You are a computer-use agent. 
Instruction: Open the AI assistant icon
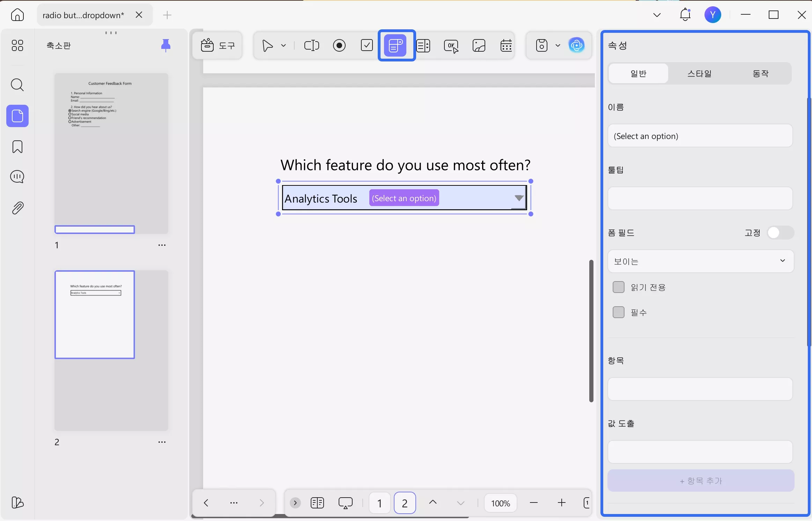[x=577, y=45]
